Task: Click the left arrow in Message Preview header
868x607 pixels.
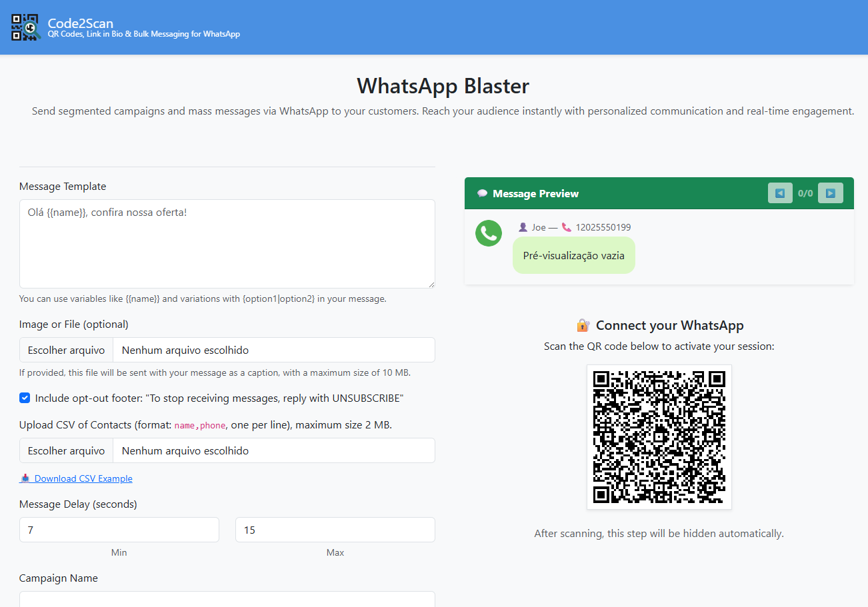Action: click(780, 193)
